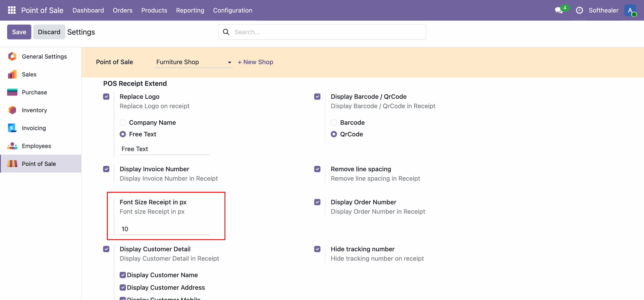Select the Invoicing app icon in sidebar

[12, 128]
